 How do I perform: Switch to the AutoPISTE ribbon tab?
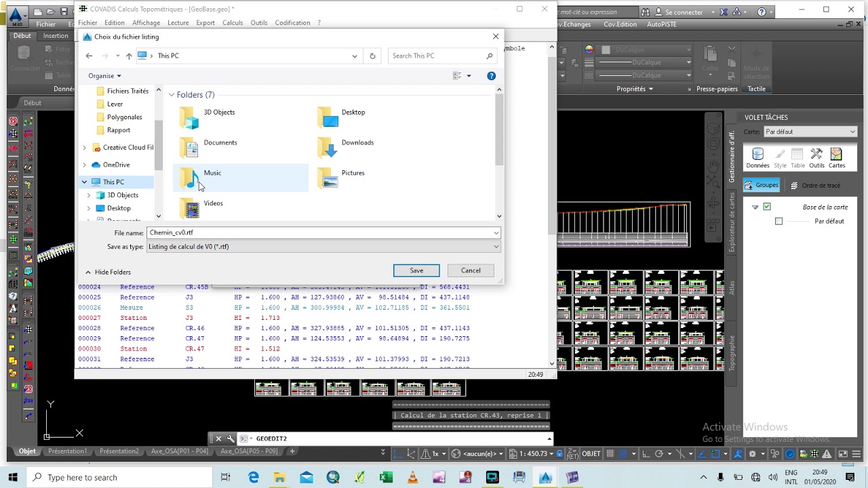[x=662, y=24]
